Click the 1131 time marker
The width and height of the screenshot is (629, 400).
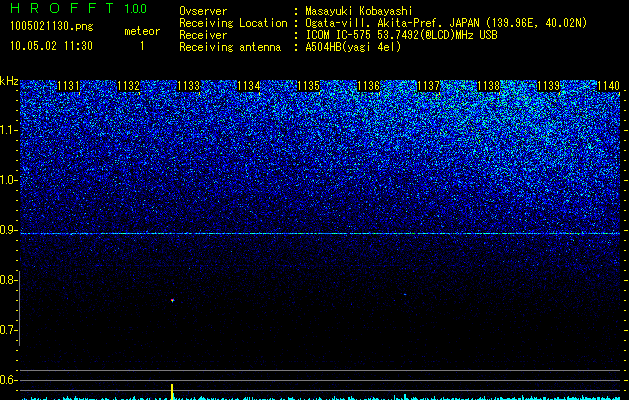pos(69,86)
